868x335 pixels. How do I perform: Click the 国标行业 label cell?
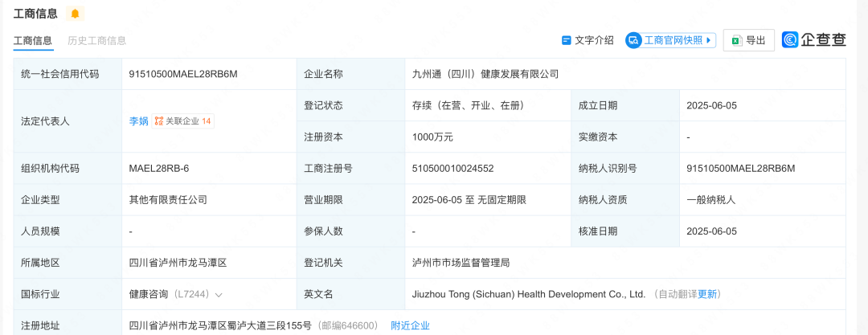pyautogui.click(x=68, y=295)
